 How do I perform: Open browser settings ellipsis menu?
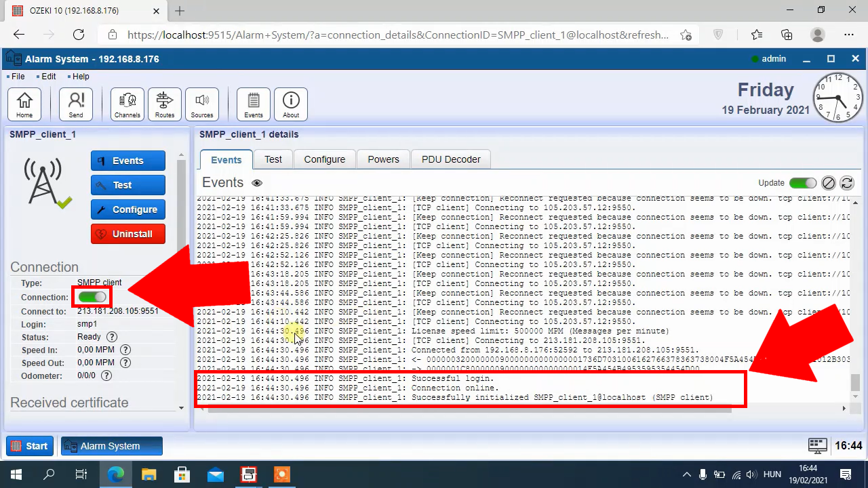click(849, 35)
